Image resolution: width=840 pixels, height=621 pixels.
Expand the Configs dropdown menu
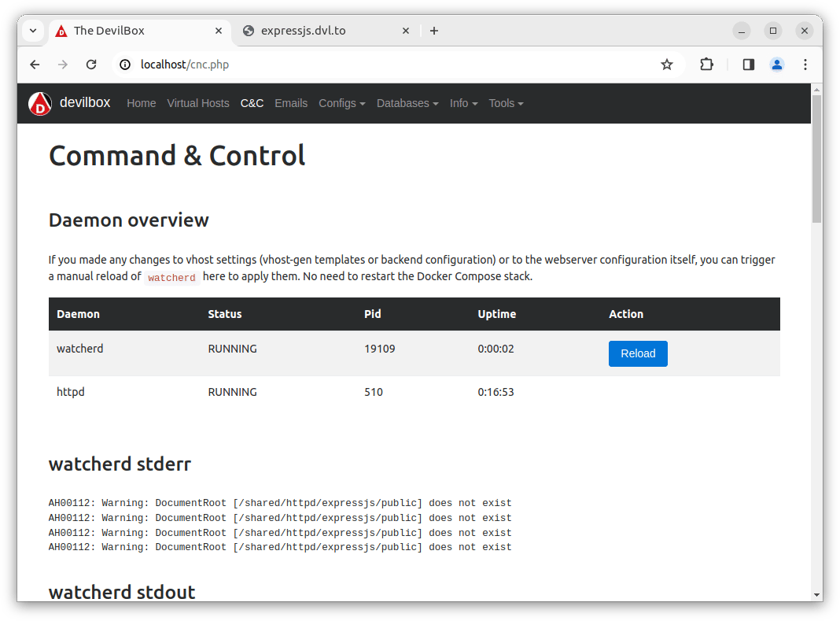(341, 103)
